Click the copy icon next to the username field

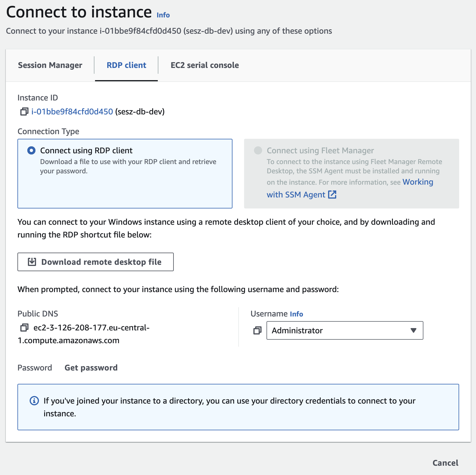tap(257, 330)
